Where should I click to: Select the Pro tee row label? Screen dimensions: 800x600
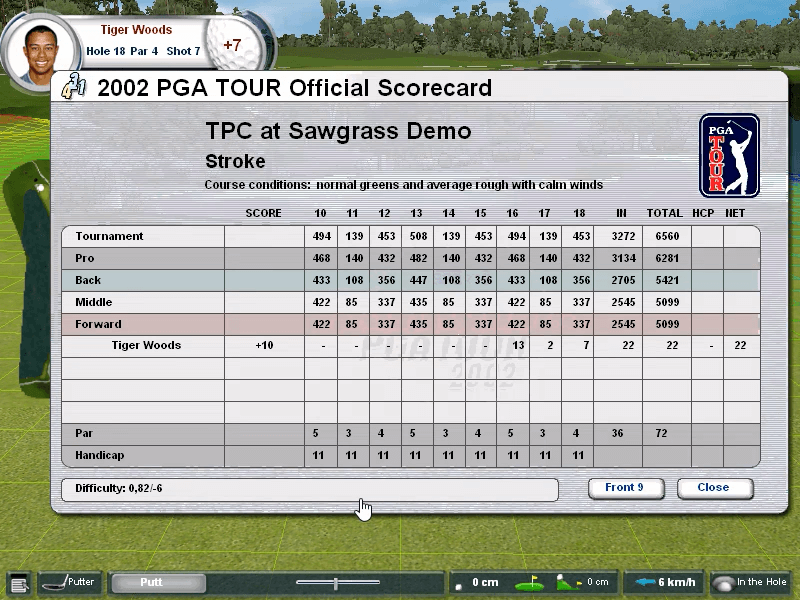coord(85,258)
